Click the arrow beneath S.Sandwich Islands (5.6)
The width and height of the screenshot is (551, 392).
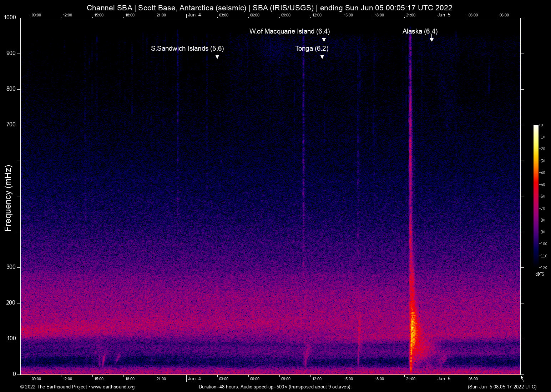tap(217, 56)
